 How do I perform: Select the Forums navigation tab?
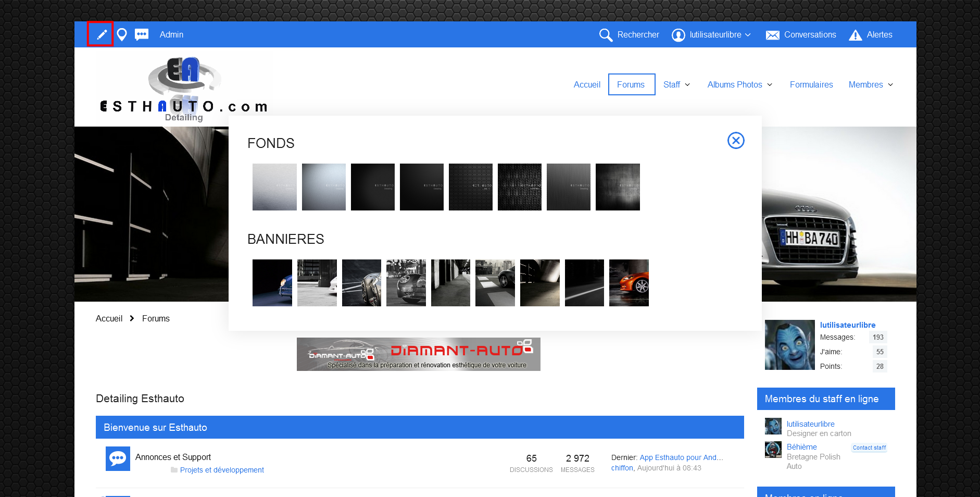pyautogui.click(x=631, y=84)
